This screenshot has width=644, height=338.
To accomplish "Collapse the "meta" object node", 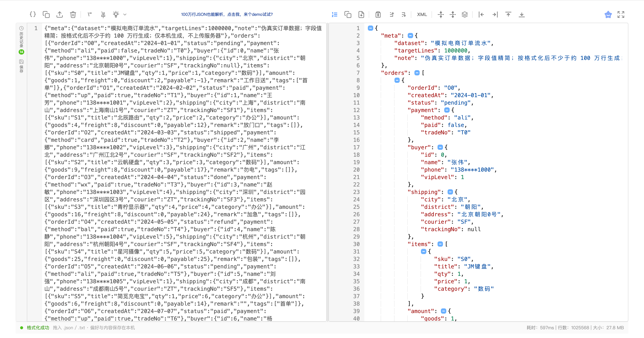I will coord(410,35).
